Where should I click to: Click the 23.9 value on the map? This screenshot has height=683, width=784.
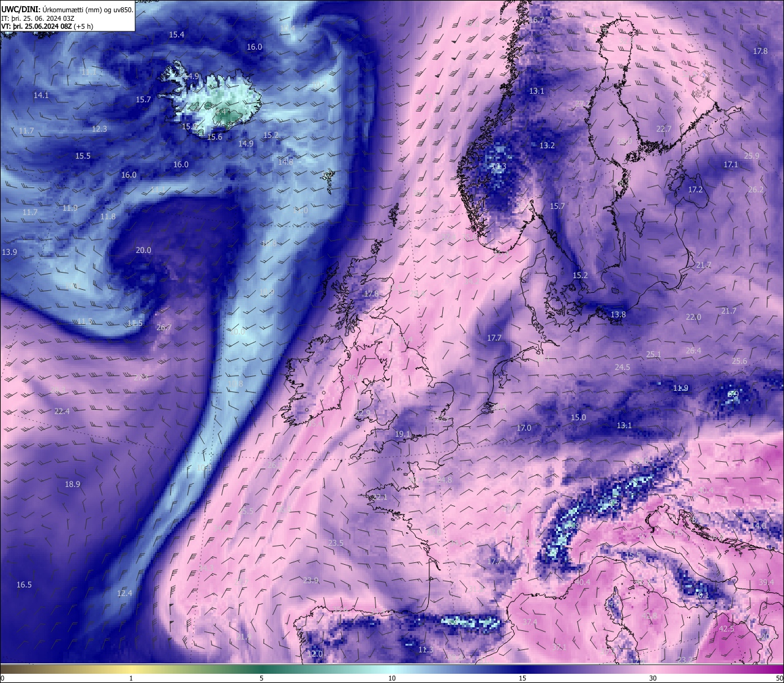tap(311, 580)
